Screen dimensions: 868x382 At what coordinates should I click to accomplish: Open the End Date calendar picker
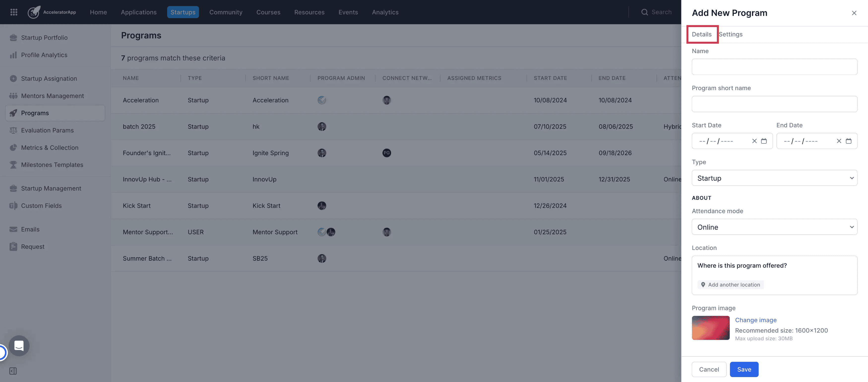[848, 141]
